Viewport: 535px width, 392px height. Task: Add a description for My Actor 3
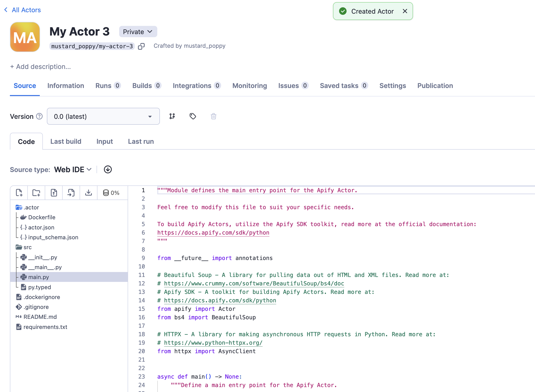[41, 67]
